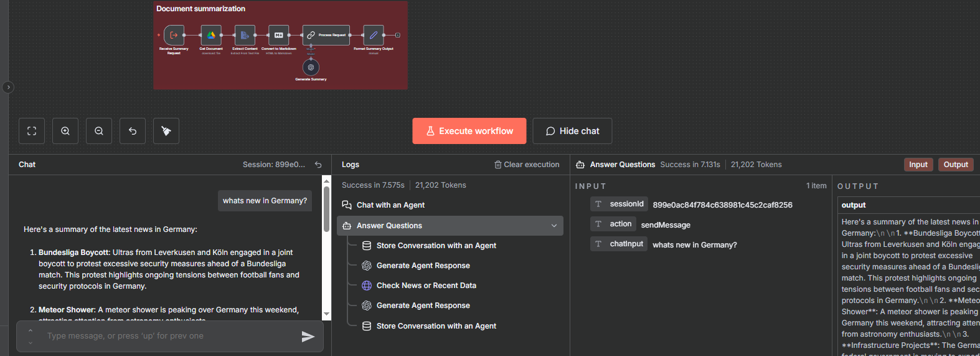Click database icon of first Store Conversation entry
This screenshot has height=356, width=980.
click(x=367, y=246)
